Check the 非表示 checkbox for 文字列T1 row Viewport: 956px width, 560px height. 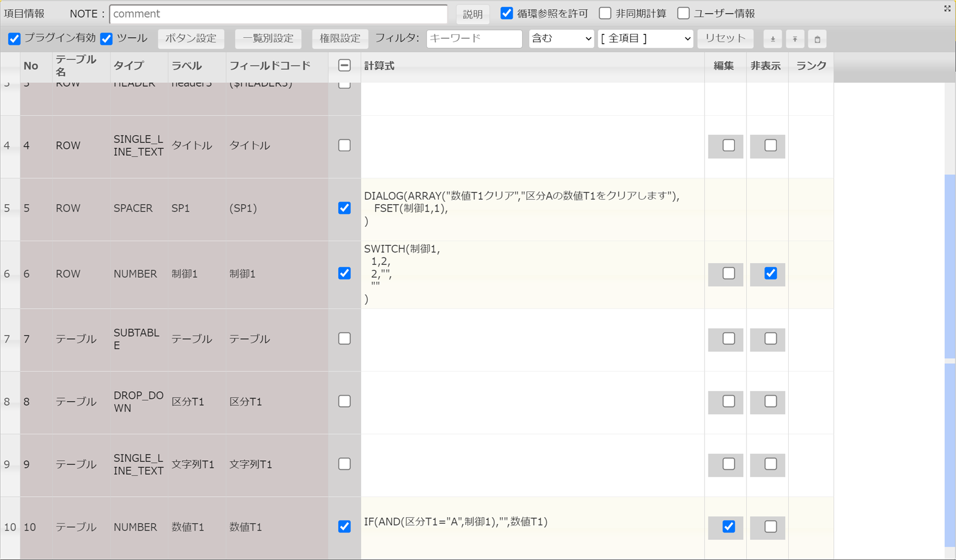pos(770,464)
